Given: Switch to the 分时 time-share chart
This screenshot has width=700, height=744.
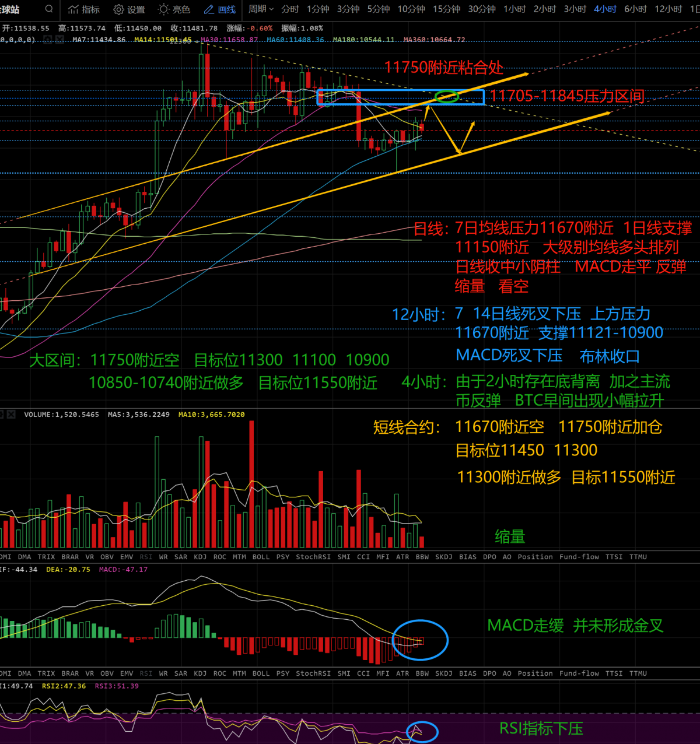Looking at the screenshot, I should [290, 9].
